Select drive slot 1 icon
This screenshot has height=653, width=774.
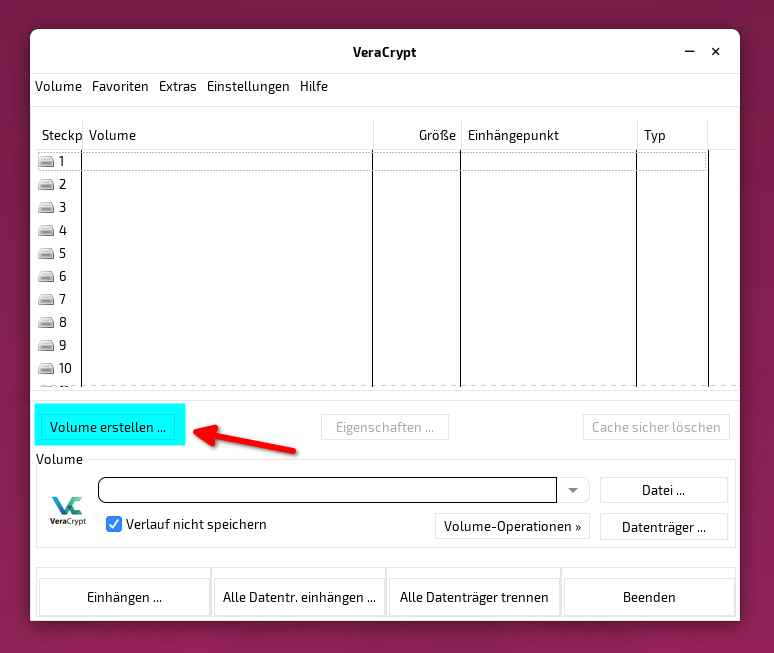pyautogui.click(x=46, y=161)
